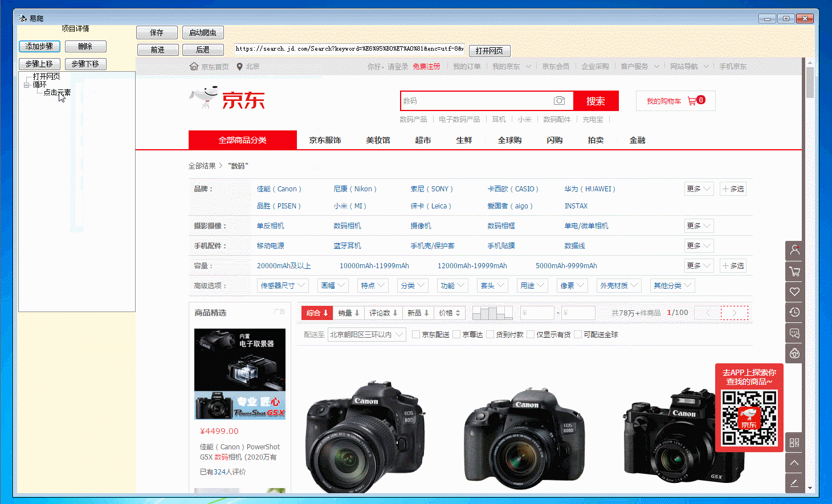
Task: Open the 京东服饰 nav tab
Action: pos(325,140)
